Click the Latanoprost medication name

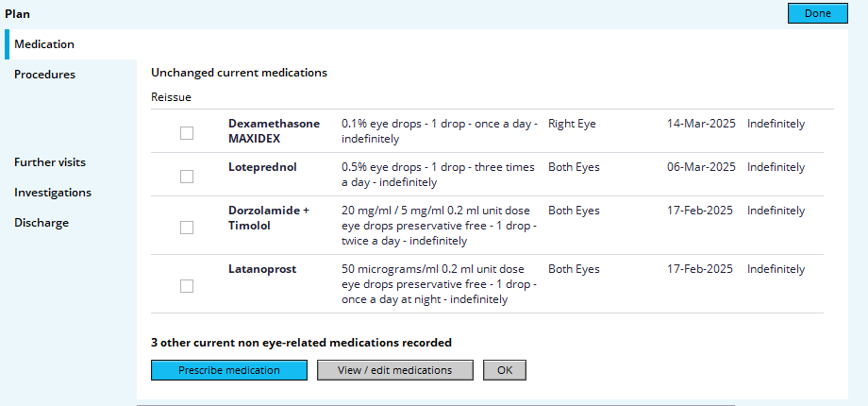[x=262, y=269]
